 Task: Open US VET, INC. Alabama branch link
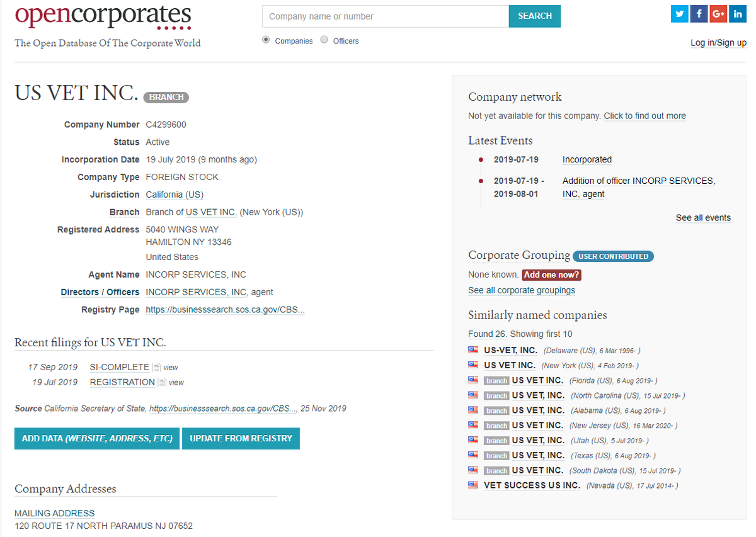539,410
